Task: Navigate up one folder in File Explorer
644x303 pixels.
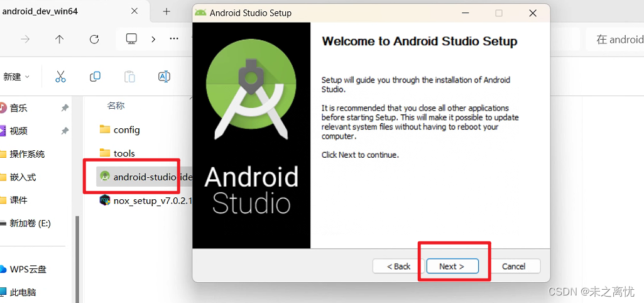Action: point(60,39)
